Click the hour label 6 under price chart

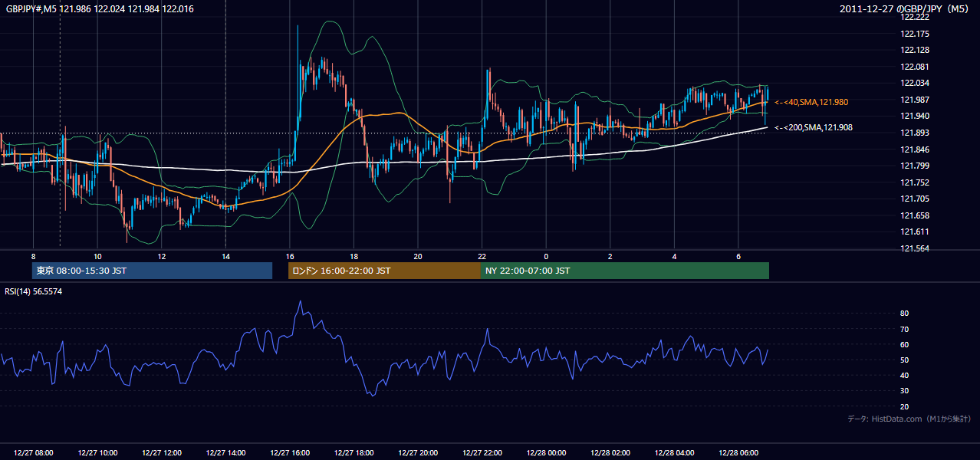click(x=738, y=255)
